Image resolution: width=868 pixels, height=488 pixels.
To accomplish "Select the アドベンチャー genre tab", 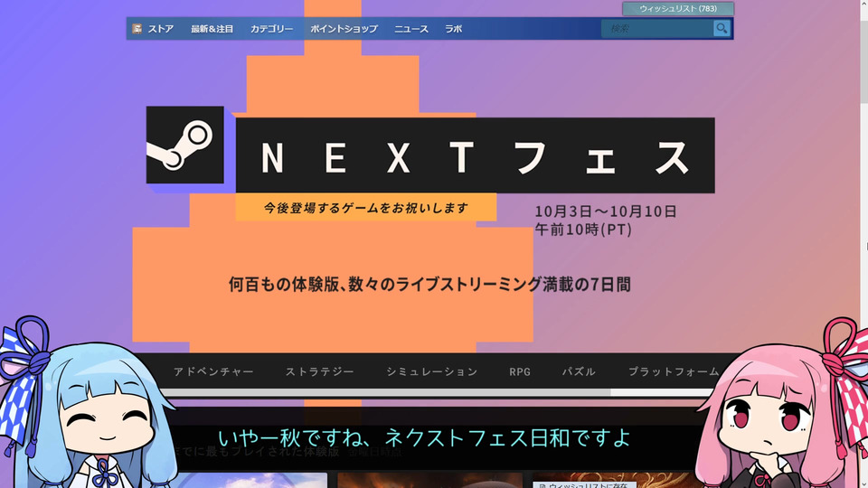I will click(213, 371).
